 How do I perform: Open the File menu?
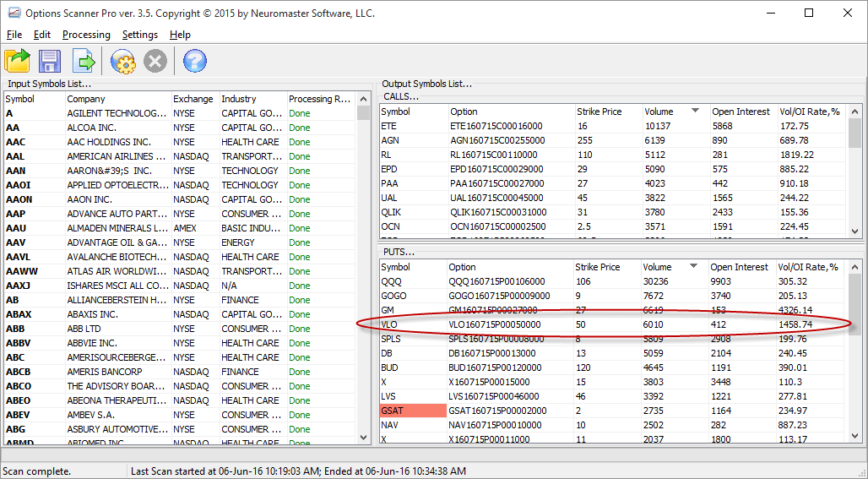point(14,35)
